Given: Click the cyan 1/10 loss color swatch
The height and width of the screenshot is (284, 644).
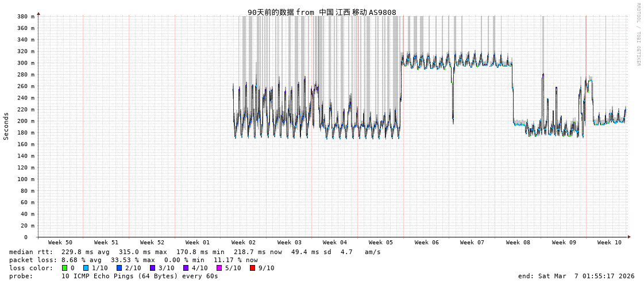Looking at the screenshot, I should [86, 268].
